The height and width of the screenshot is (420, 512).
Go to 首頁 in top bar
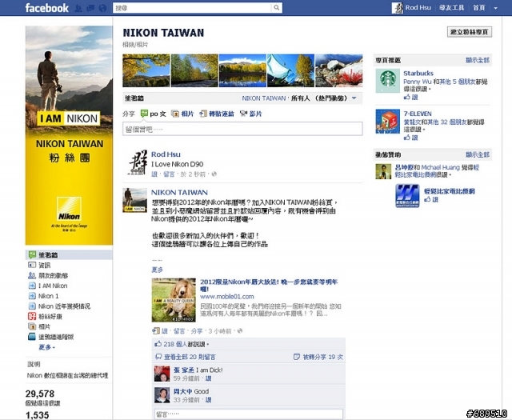(x=479, y=8)
